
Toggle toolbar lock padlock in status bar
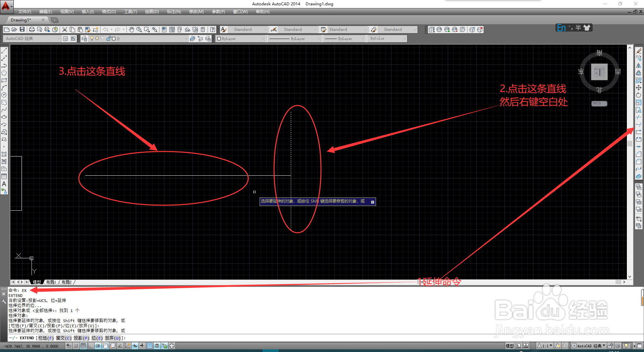(610, 346)
